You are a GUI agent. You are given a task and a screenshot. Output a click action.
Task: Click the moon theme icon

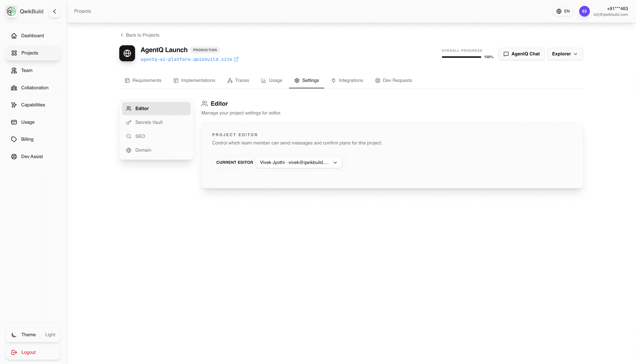14,335
